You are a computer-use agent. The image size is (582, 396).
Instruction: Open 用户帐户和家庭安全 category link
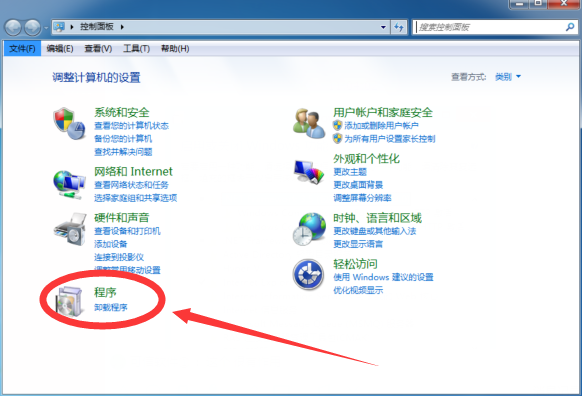383,112
